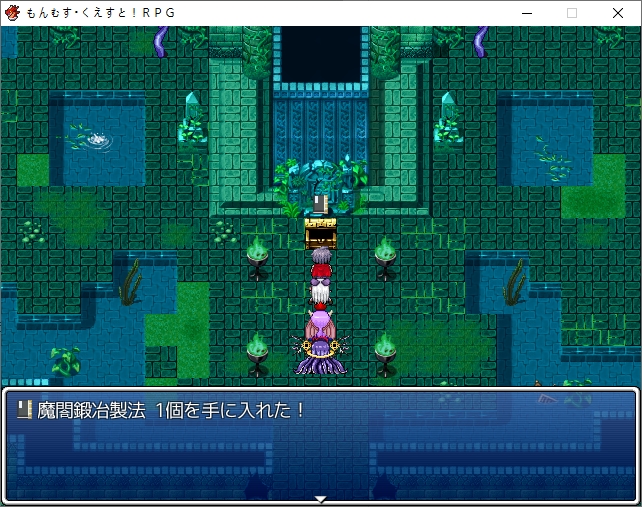Click the floating book item above the chest
This screenshot has width=642, height=507.
coord(321,204)
